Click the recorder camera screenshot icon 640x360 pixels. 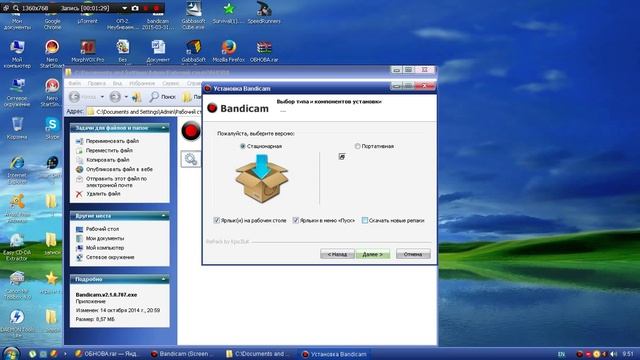(135, 8)
